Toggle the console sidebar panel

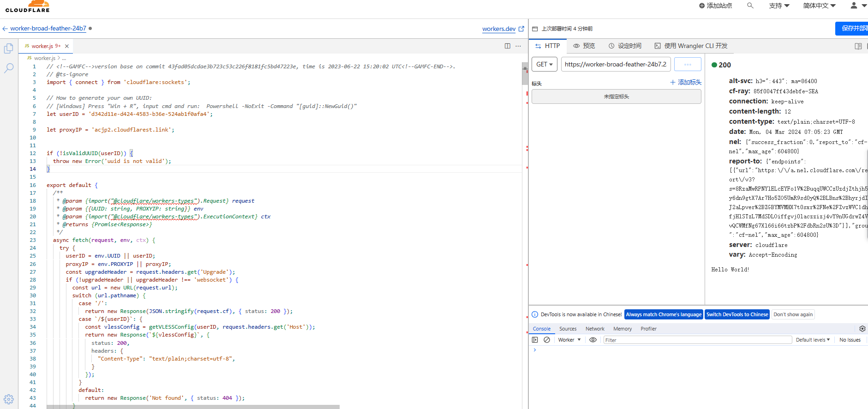coord(535,340)
